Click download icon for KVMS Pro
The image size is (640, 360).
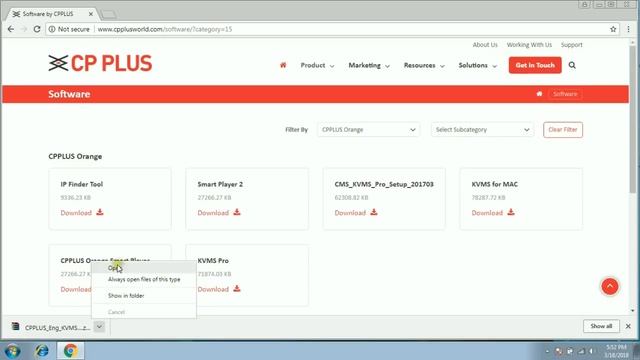237,289
